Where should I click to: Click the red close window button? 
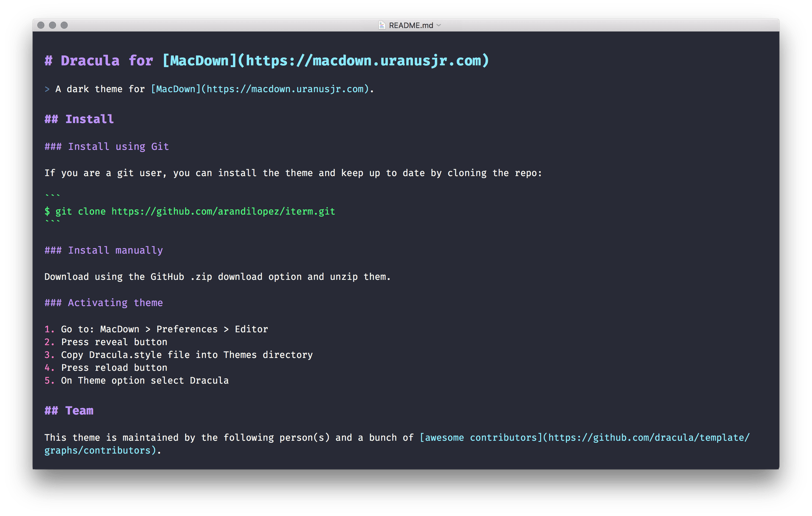coord(41,25)
